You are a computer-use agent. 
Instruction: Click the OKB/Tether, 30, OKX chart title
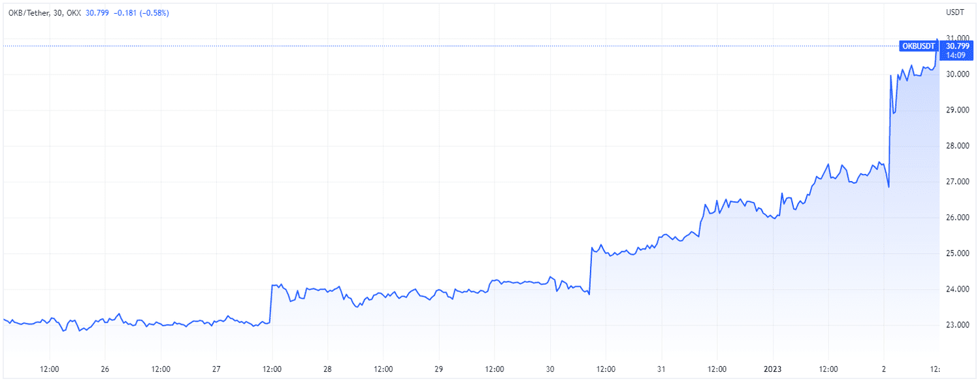pos(45,12)
